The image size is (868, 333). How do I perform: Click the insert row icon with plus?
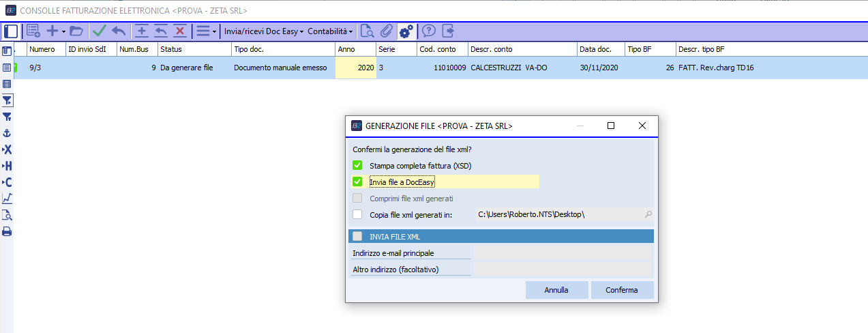[142, 31]
